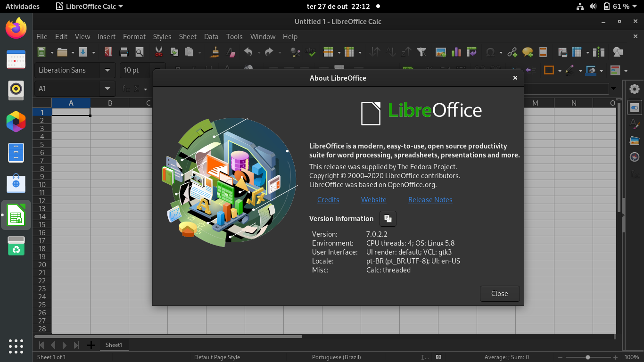The height and width of the screenshot is (362, 644).
Task: Run the Spelling check
Action: point(311,52)
